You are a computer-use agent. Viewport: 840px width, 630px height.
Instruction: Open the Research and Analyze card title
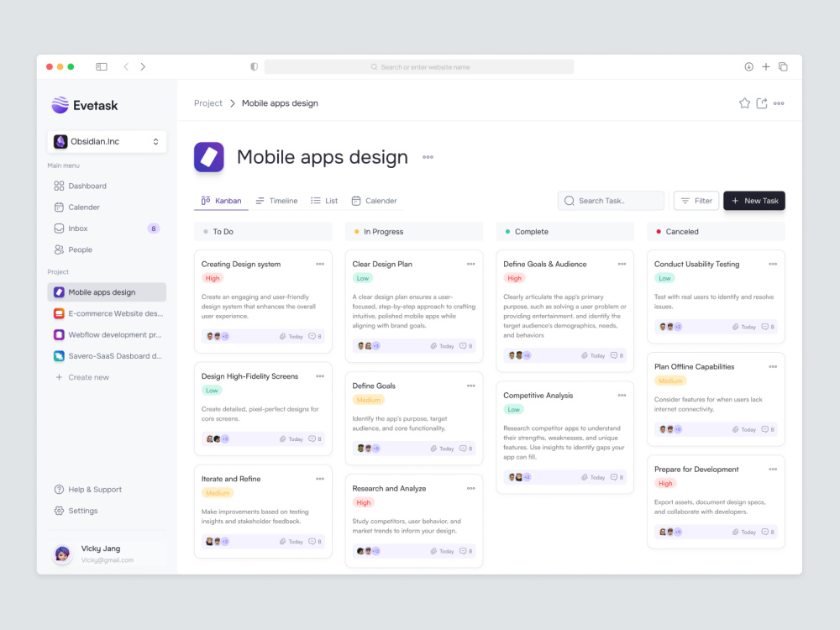pos(389,489)
